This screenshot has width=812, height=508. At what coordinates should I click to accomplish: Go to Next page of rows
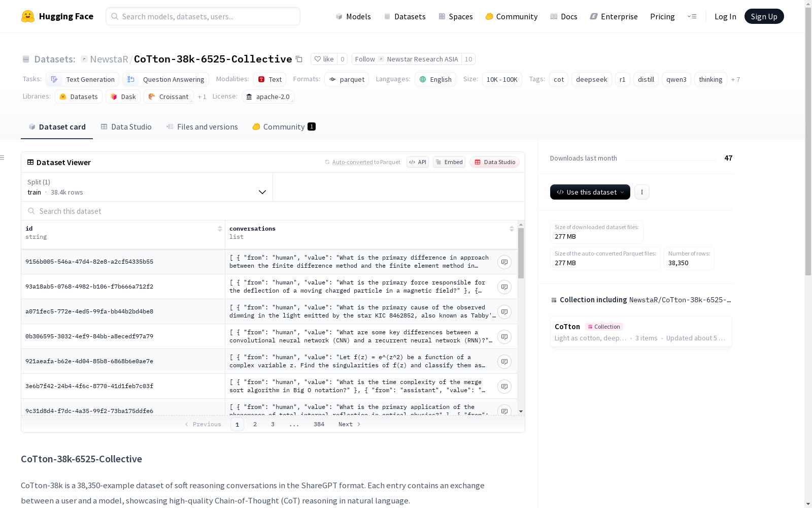tap(349, 424)
